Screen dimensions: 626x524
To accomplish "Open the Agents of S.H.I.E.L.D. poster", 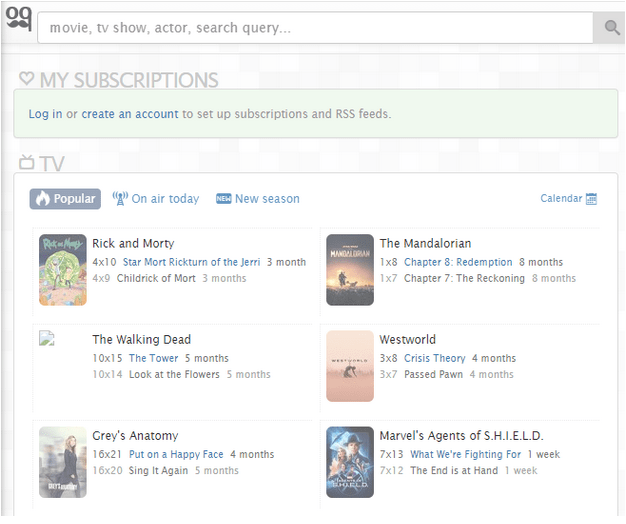I will click(x=350, y=462).
